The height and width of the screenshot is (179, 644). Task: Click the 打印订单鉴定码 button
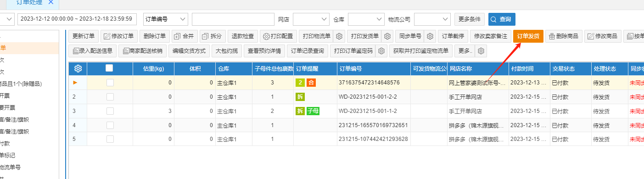353,51
